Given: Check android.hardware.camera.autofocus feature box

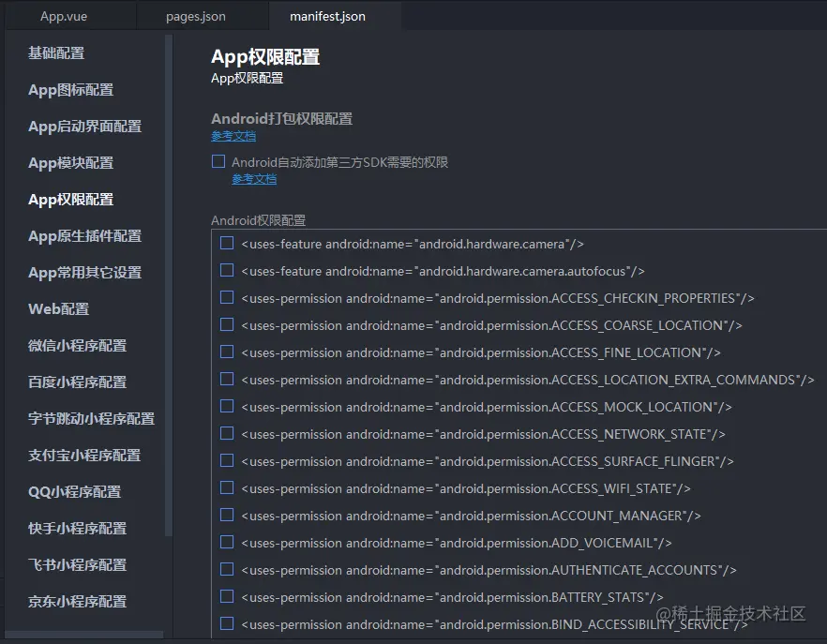Looking at the screenshot, I should click(227, 270).
